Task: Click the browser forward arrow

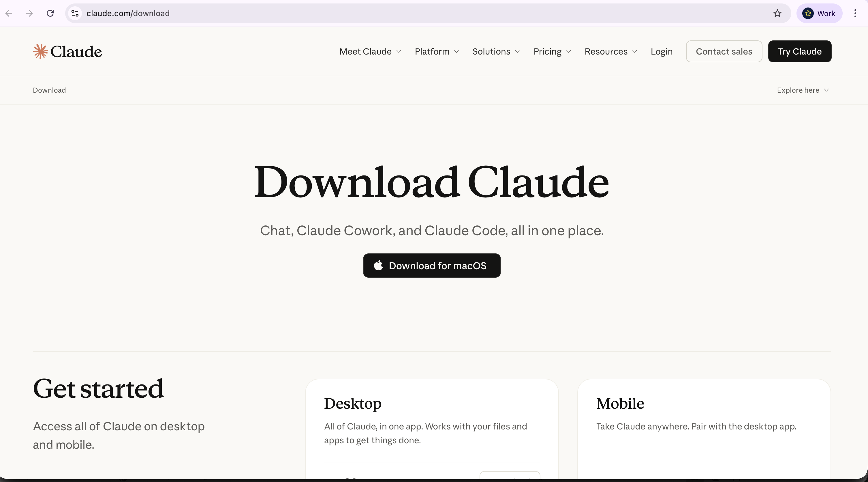Action: point(29,13)
